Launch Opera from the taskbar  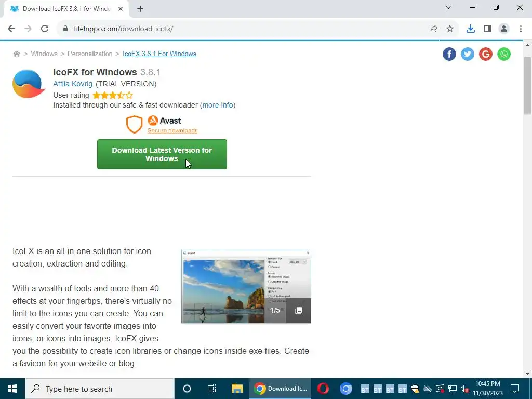[x=323, y=389]
